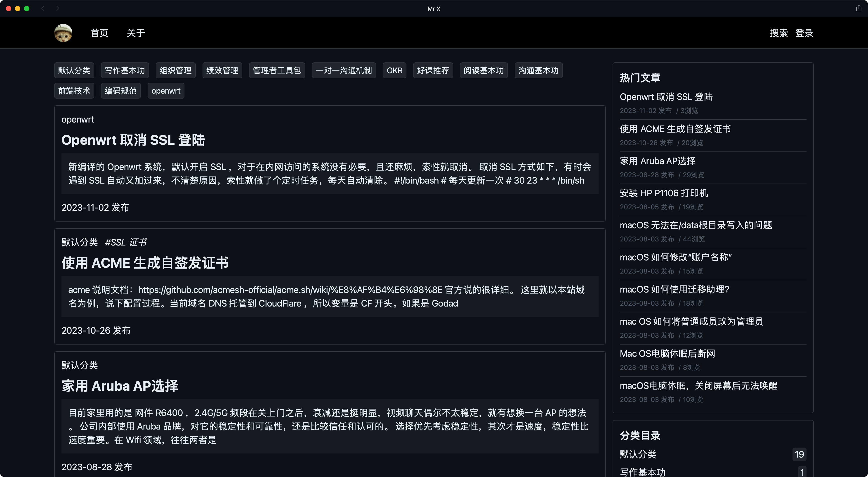This screenshot has height=477, width=868.
Task: Open the 关于 page
Action: click(136, 33)
